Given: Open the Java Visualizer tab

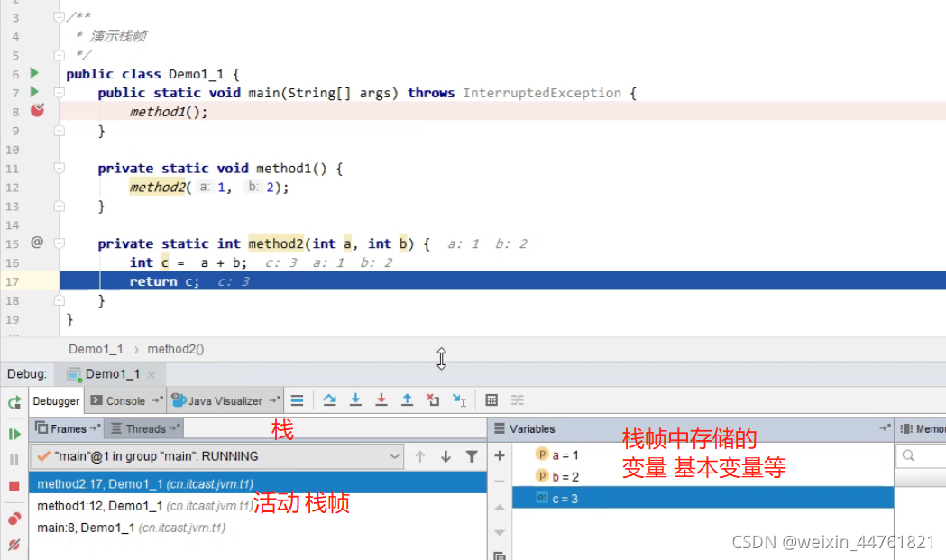Looking at the screenshot, I should coord(225,400).
